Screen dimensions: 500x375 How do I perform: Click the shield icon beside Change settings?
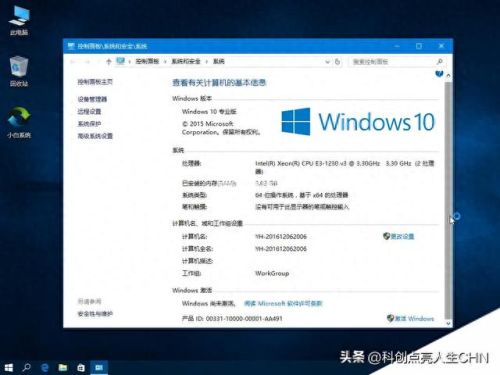(386, 236)
